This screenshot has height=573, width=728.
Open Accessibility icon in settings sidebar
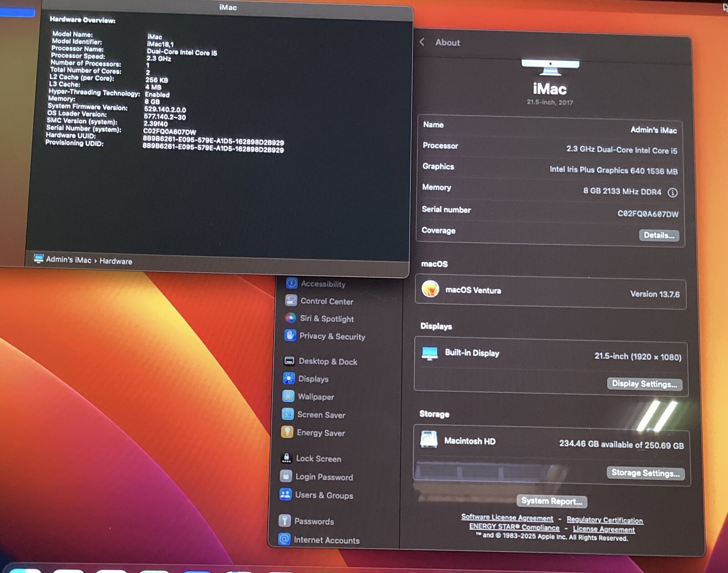pos(292,283)
